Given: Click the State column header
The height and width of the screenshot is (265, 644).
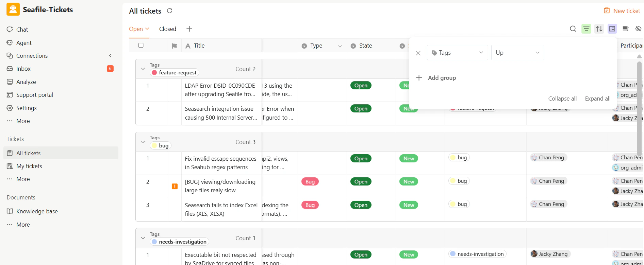Looking at the screenshot, I should point(371,46).
